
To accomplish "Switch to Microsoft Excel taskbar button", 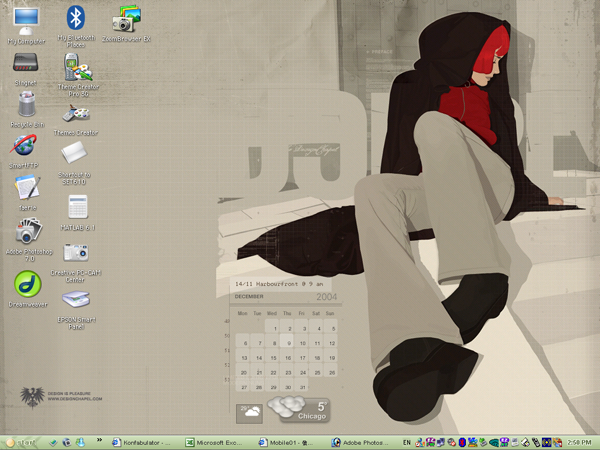I will tap(216, 443).
